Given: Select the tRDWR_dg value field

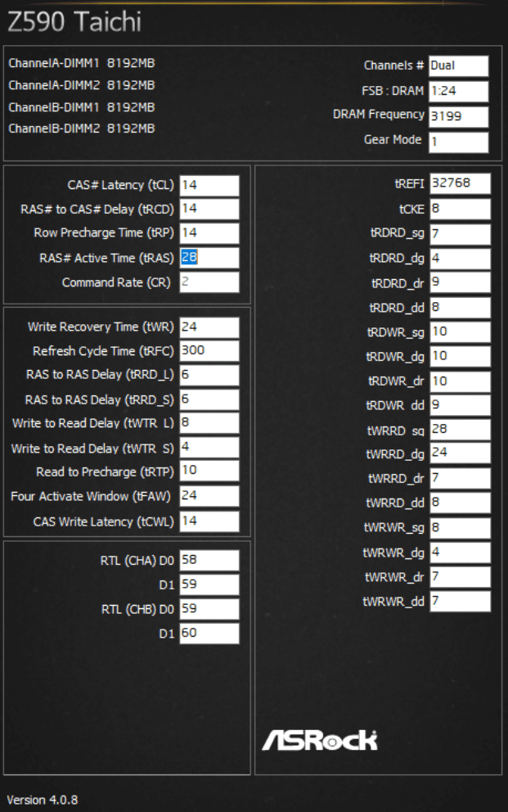Looking at the screenshot, I should click(x=461, y=357).
